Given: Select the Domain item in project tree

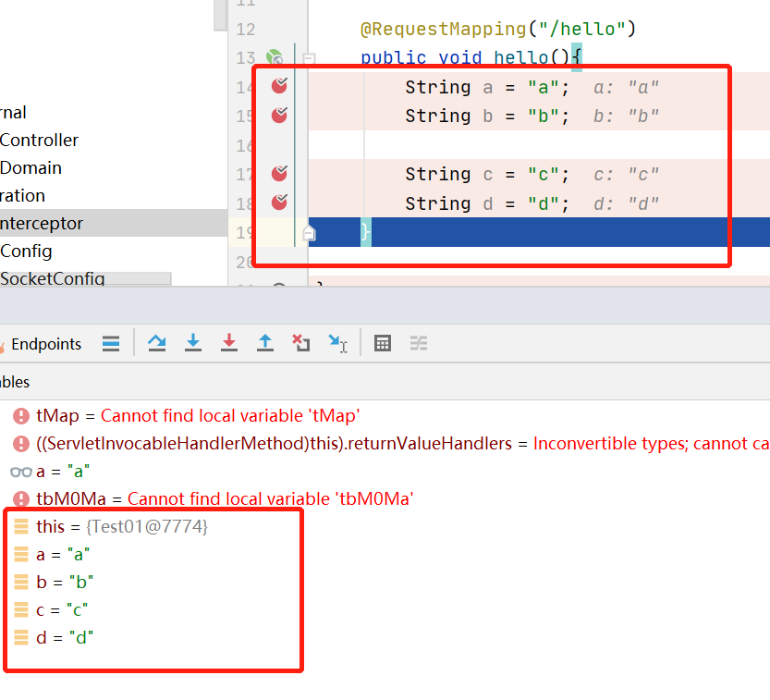Looking at the screenshot, I should click(31, 168).
